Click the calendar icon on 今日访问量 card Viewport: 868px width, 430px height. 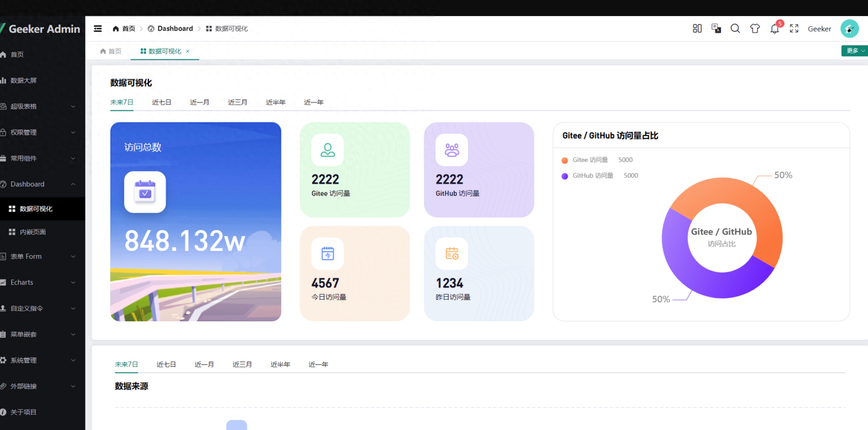[327, 253]
